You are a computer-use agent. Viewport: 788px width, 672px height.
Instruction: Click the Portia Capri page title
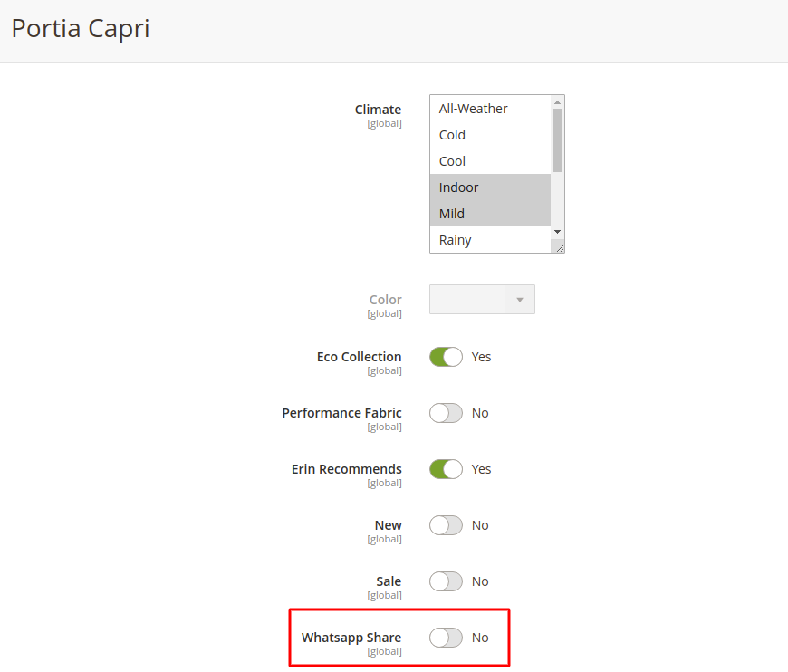(x=80, y=28)
